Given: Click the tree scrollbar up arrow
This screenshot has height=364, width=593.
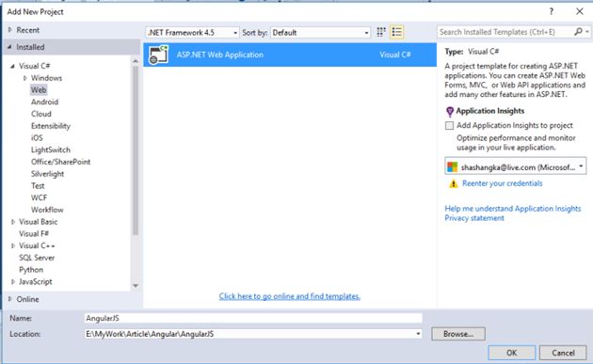Looking at the screenshot, I should 136,60.
